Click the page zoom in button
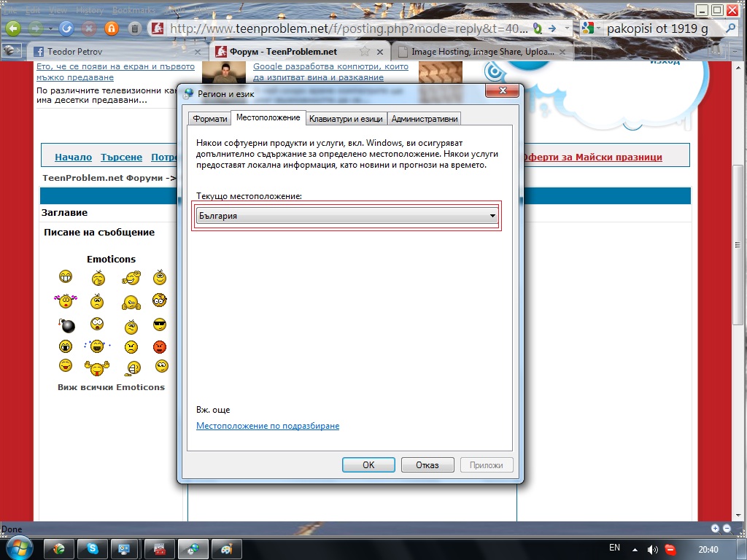Image resolution: width=747 pixels, height=560 pixels. coord(715,528)
